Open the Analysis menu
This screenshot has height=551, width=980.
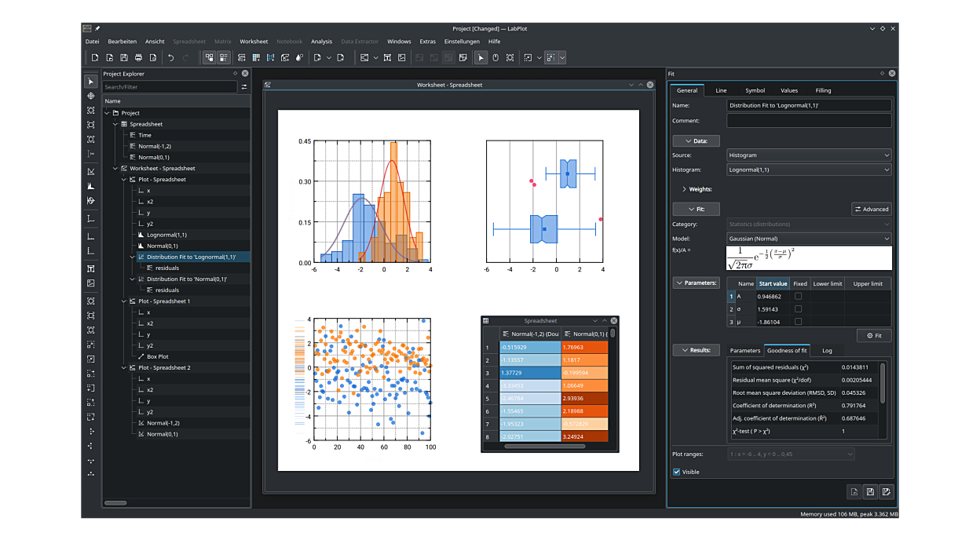click(x=321, y=42)
